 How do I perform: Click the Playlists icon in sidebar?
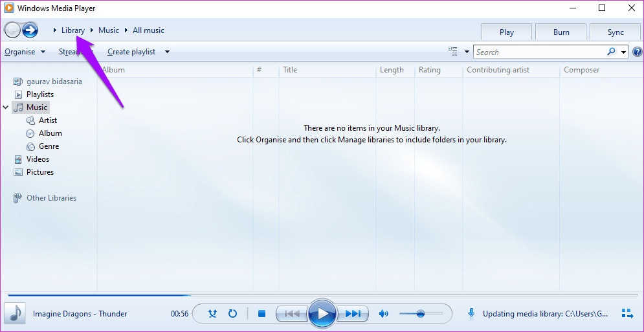pos(18,94)
